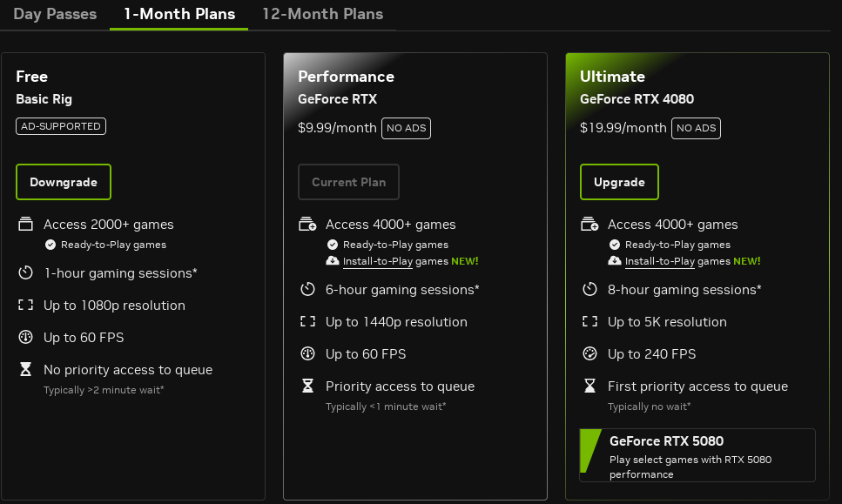This screenshot has height=504, width=842.
Task: Open the GeForce RTX 5080 promo card
Action: pyautogui.click(x=697, y=454)
